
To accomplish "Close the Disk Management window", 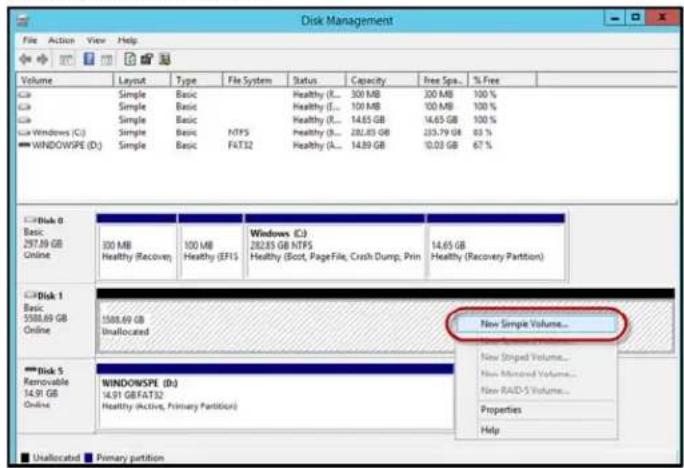I will tap(662, 18).
